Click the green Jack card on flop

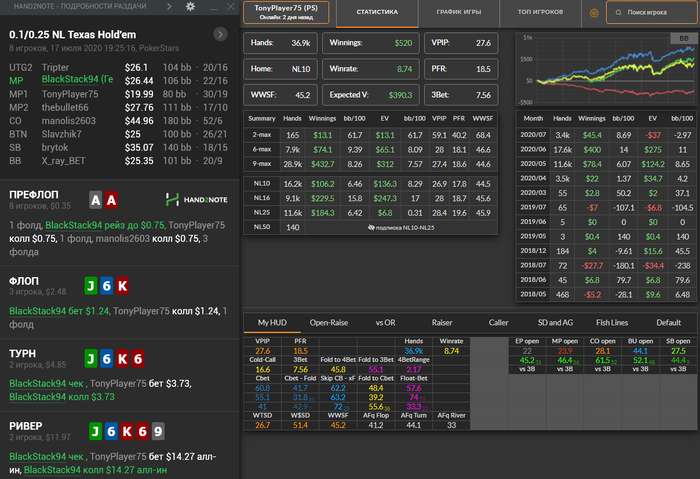[x=92, y=284]
